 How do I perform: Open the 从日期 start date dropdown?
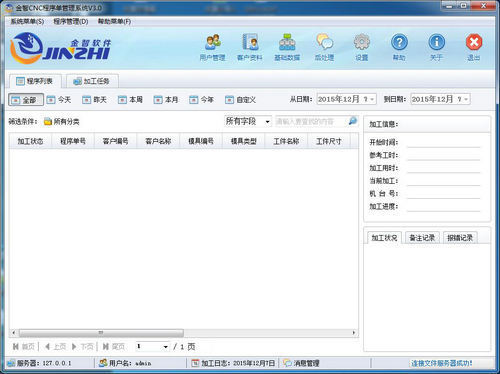click(x=372, y=99)
